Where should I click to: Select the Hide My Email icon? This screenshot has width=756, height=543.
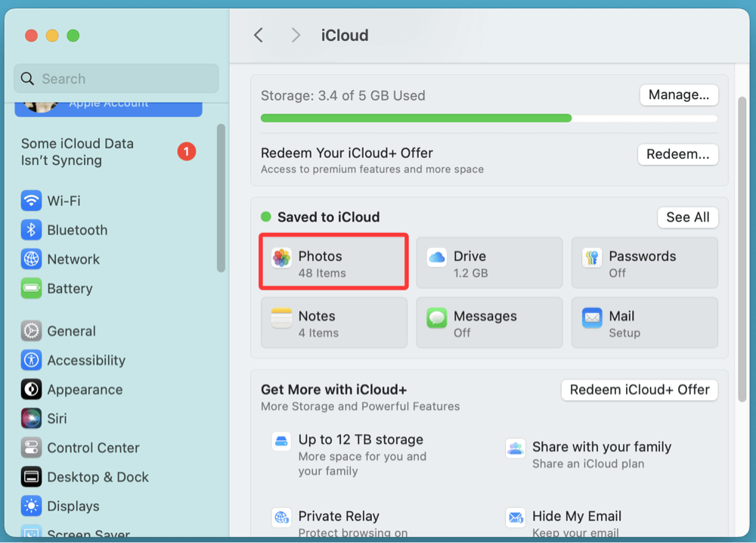click(x=516, y=517)
